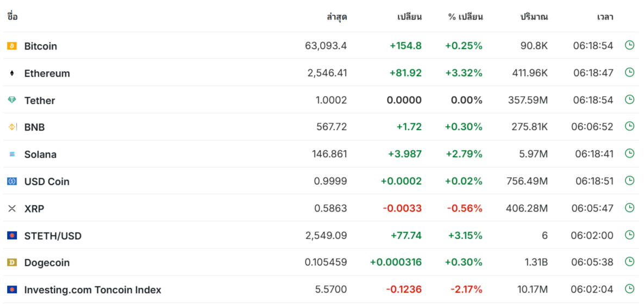Open the Bitcoin details link
644x304 pixels.
41,46
